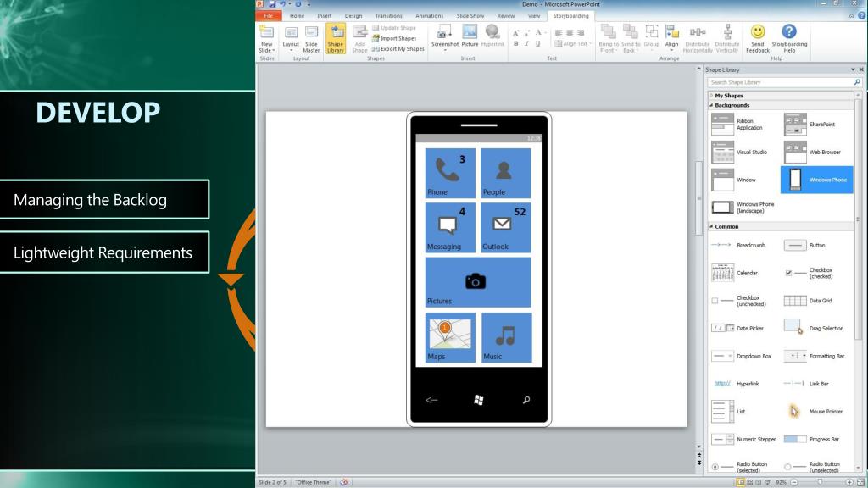This screenshot has height=488, width=868.
Task: Open the New Slide dropdown
Action: [266, 48]
